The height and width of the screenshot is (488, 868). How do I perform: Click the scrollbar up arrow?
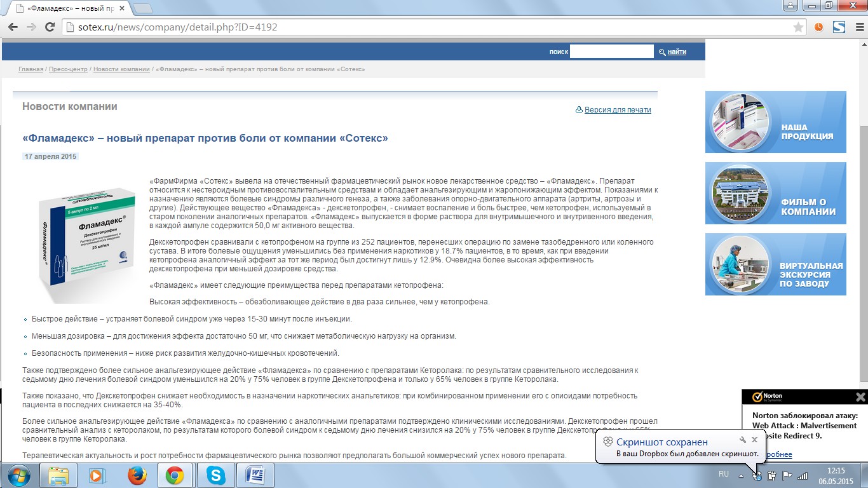pos(863,44)
